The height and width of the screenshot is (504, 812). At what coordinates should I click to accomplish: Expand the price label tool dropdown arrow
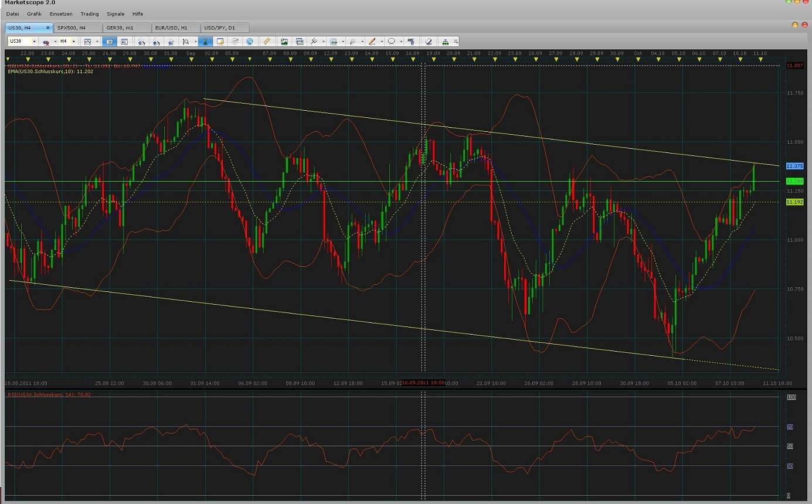[x=343, y=42]
